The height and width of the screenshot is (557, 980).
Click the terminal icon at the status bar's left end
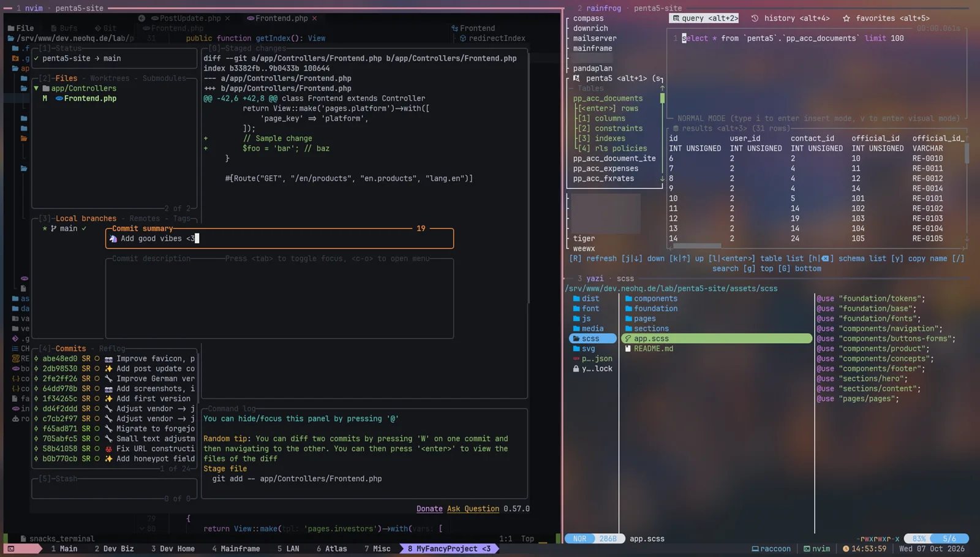(11, 548)
